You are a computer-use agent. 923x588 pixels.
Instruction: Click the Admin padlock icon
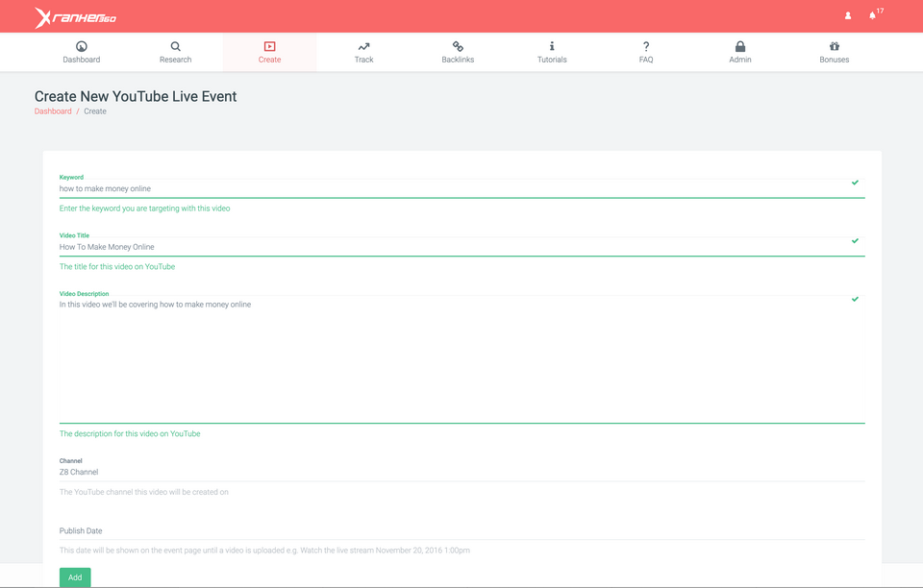740,46
